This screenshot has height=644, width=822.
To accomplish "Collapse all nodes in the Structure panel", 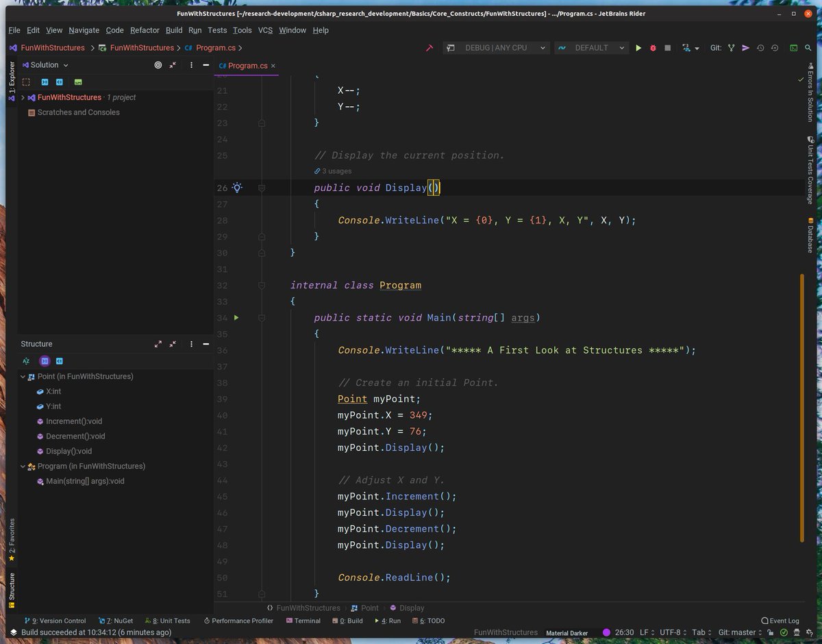I will [x=173, y=344].
